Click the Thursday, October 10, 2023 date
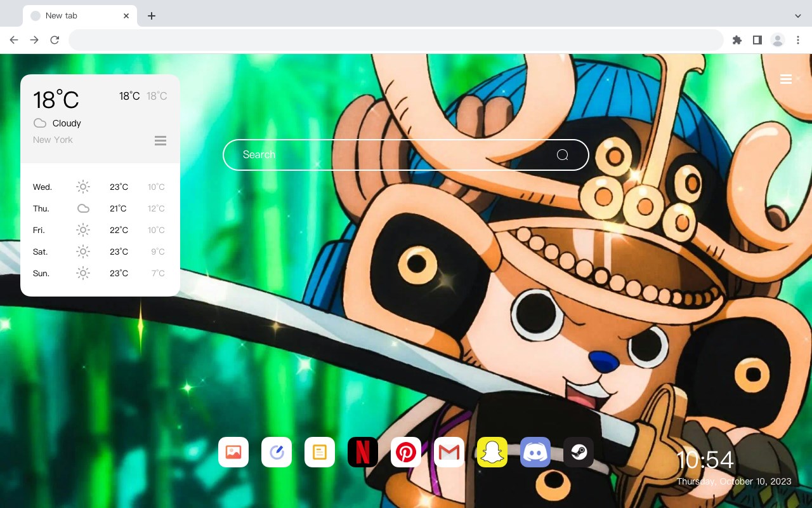The height and width of the screenshot is (508, 812). (734, 481)
